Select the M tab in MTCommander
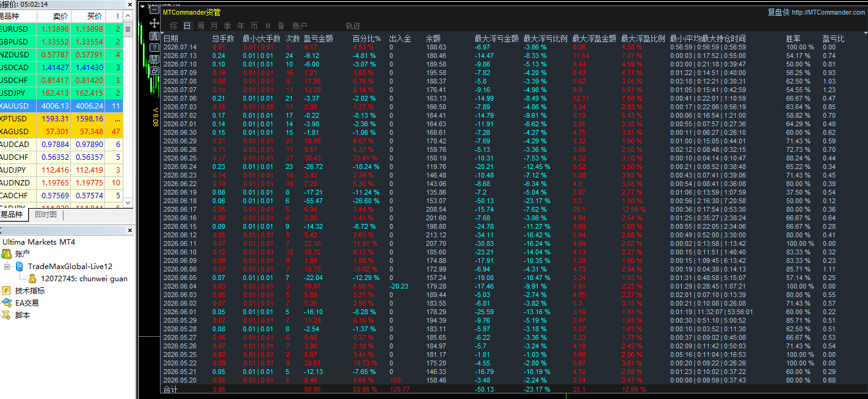The height and width of the screenshot is (399, 868). coord(267,26)
